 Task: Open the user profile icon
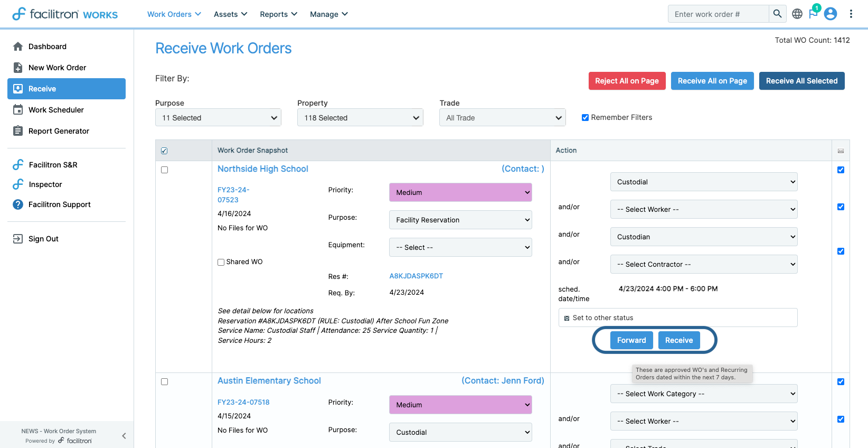coord(831,14)
